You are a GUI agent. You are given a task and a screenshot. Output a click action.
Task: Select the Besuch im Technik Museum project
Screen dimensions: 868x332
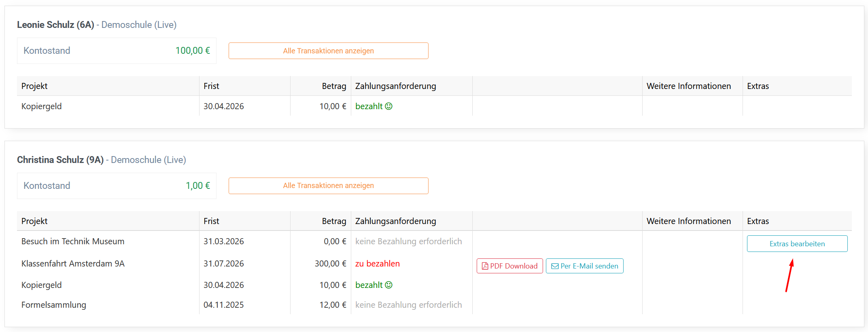[73, 241]
